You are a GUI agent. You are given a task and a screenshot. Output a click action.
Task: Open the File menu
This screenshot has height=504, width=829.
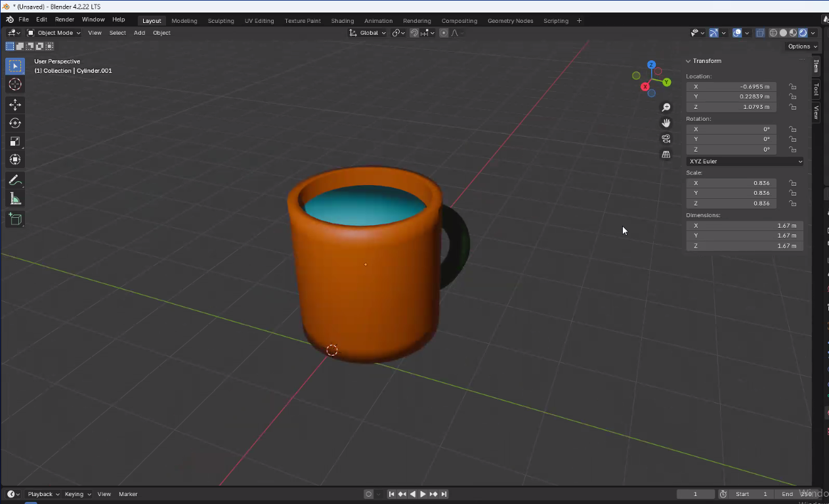(x=24, y=20)
